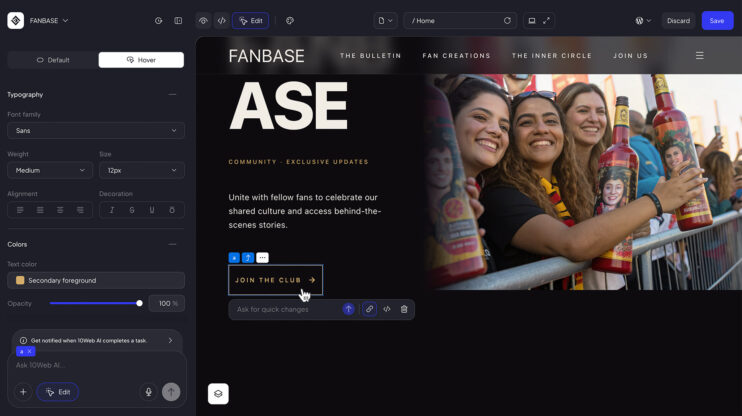Send the AI prompt arrow button
Screen dimensions: 742x416
pos(171,392)
